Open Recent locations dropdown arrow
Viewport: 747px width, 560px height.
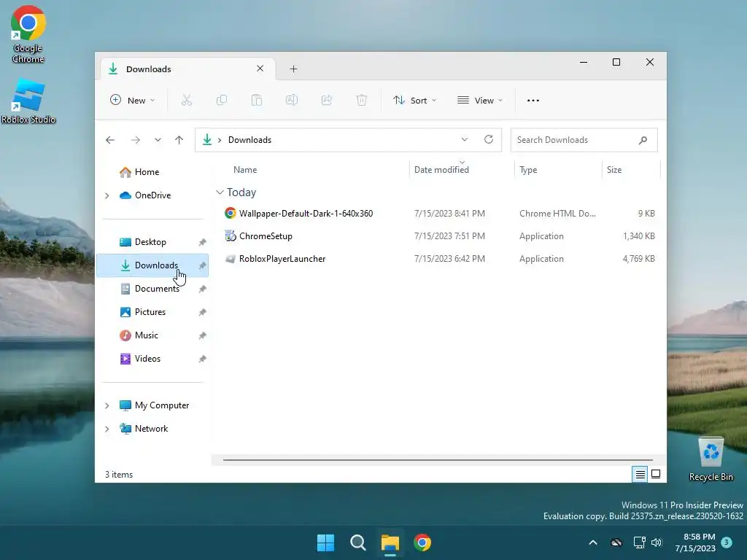158,140
